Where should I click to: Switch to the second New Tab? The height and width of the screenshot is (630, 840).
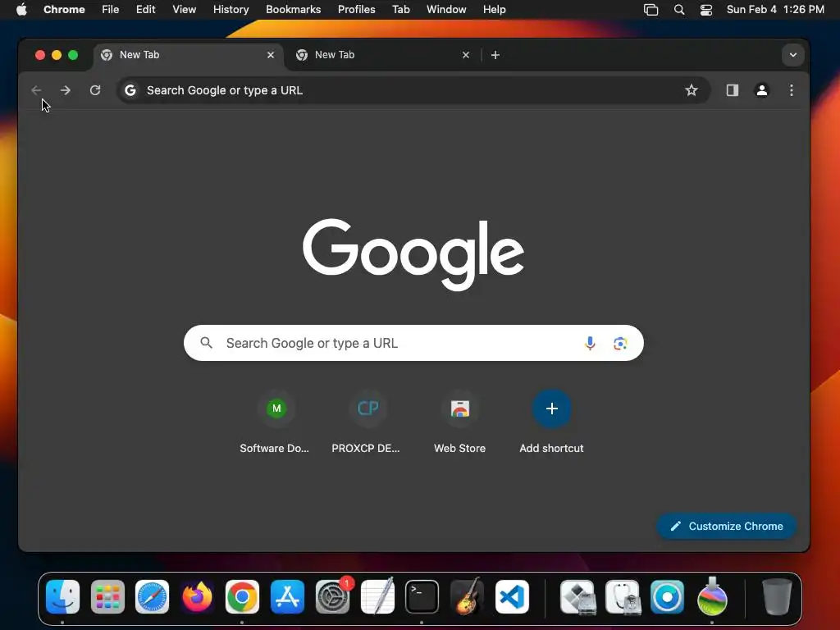pyautogui.click(x=383, y=55)
